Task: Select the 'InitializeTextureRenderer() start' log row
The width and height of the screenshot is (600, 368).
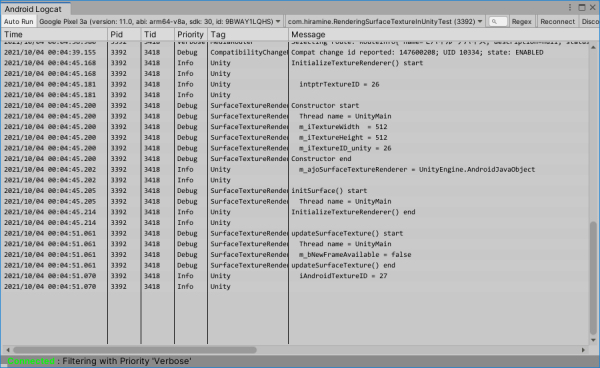Action: click(x=295, y=63)
